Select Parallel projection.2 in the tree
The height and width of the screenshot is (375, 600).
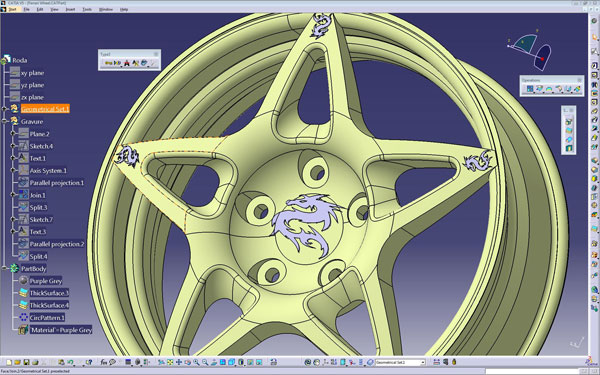tap(57, 244)
